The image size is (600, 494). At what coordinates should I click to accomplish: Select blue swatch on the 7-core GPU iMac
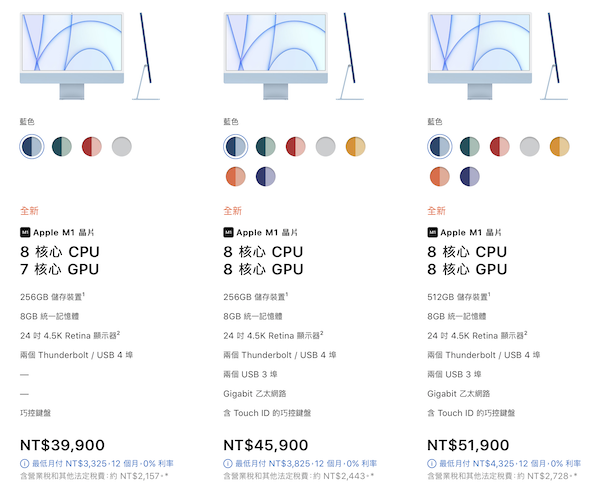pos(32,147)
